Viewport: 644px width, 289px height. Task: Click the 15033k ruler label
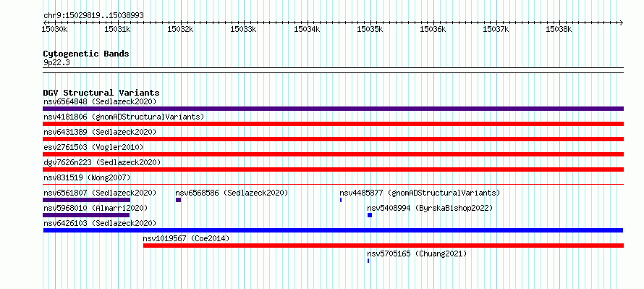pyautogui.click(x=243, y=29)
